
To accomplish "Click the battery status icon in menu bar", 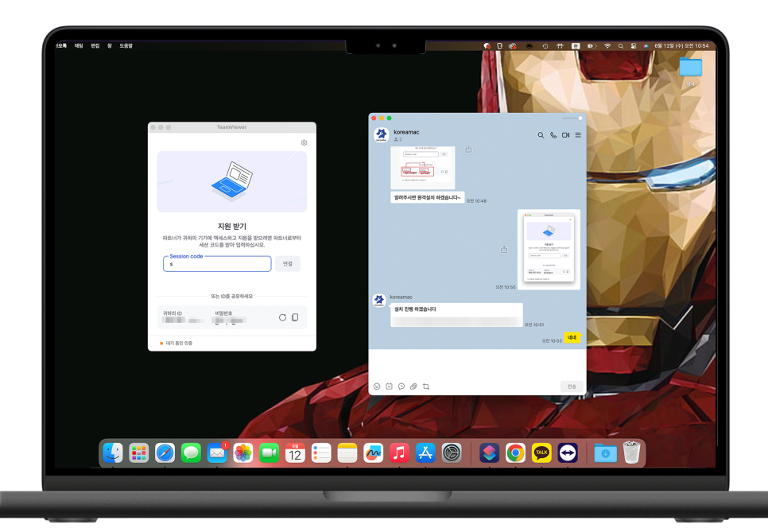I will tap(592, 45).
